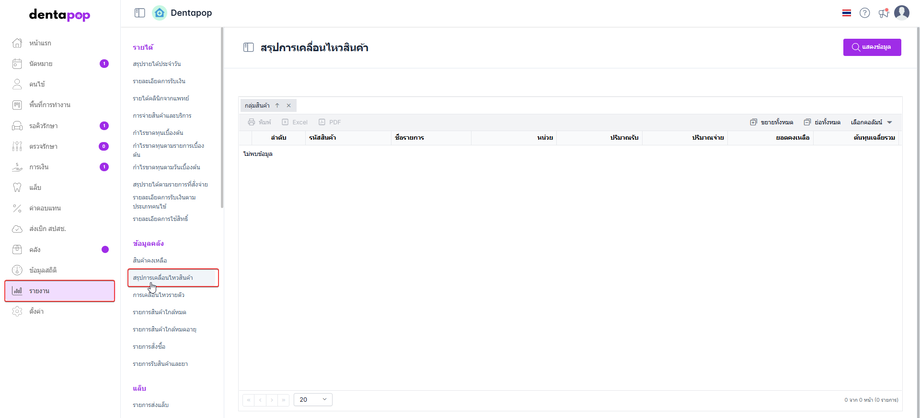This screenshot has width=920, height=418.
Task: Click the statistics icon for ข้อมูลสถิติ
Action: [17, 269]
